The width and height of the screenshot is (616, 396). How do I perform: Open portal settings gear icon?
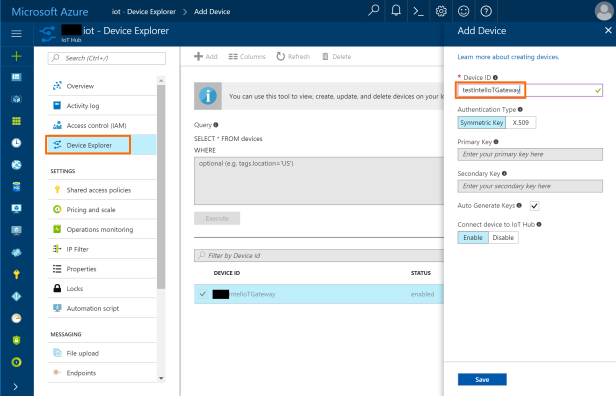coord(441,11)
